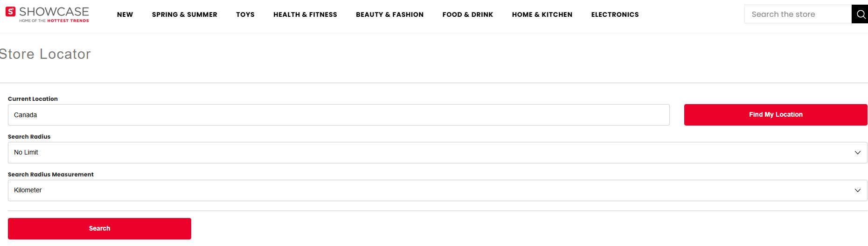The width and height of the screenshot is (868, 246).
Task: Click the red Search button
Action: (99, 229)
